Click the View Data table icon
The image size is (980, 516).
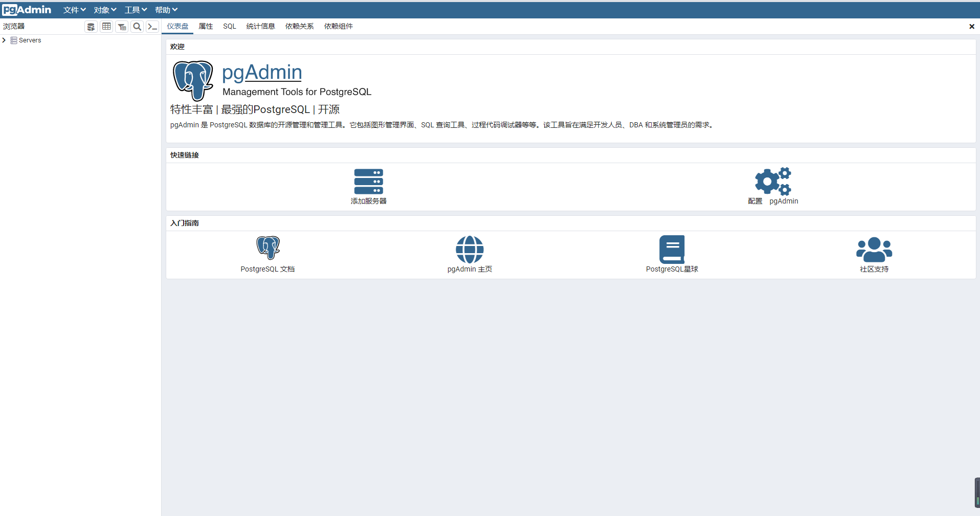pyautogui.click(x=106, y=27)
